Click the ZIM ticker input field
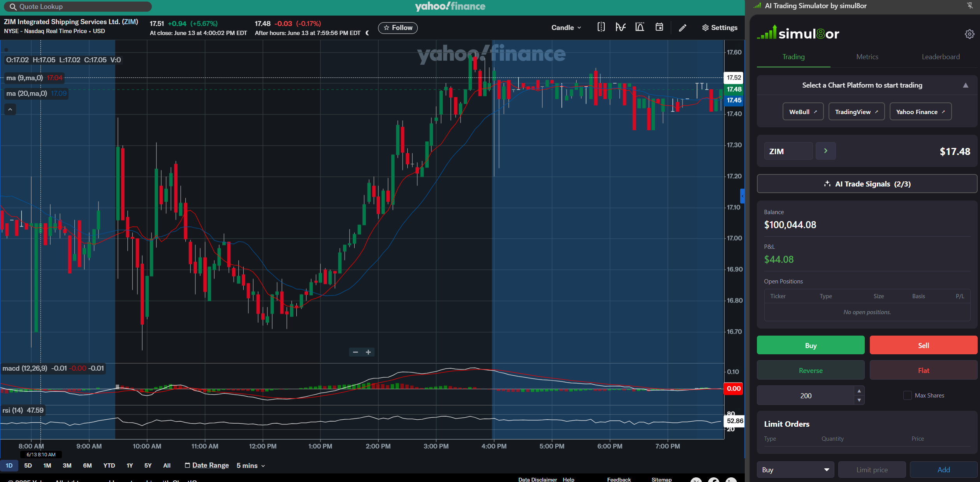The image size is (980, 482). 788,151
